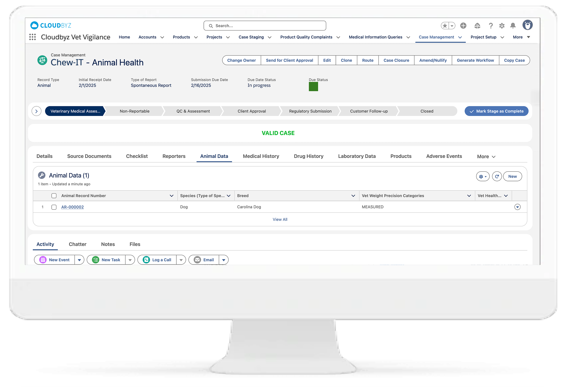Switch to the Adverse Events tab
This screenshot has height=392, width=566.
[x=444, y=156]
